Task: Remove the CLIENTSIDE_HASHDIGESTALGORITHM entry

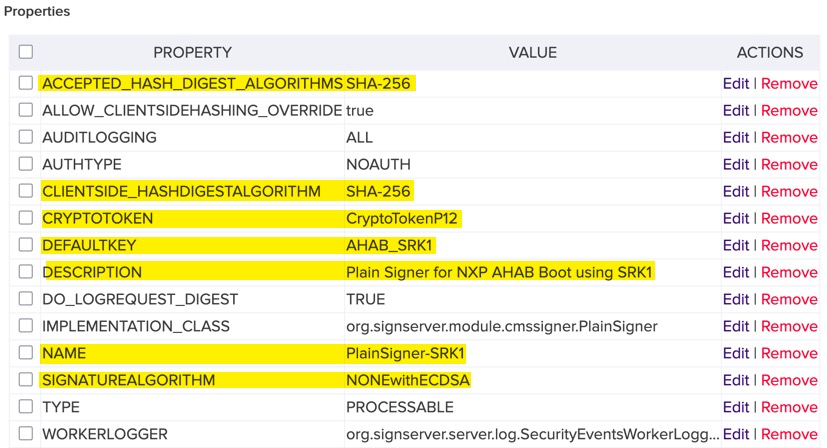Action: pos(789,191)
